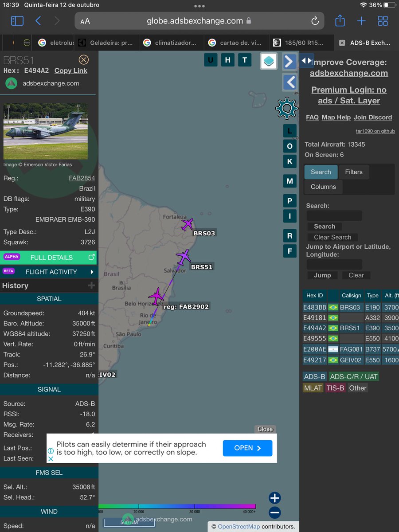Screen dimensions: 399x532
Task: Open the FAQ link
Action: pos(312,117)
